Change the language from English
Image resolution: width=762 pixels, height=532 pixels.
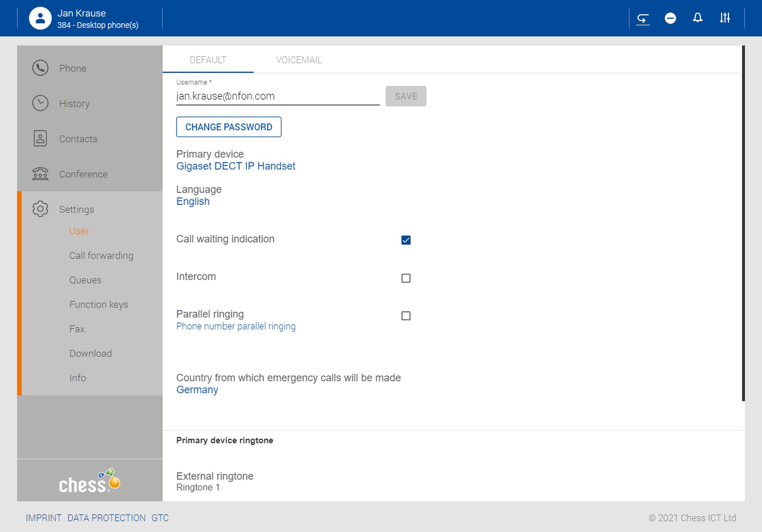coord(193,202)
